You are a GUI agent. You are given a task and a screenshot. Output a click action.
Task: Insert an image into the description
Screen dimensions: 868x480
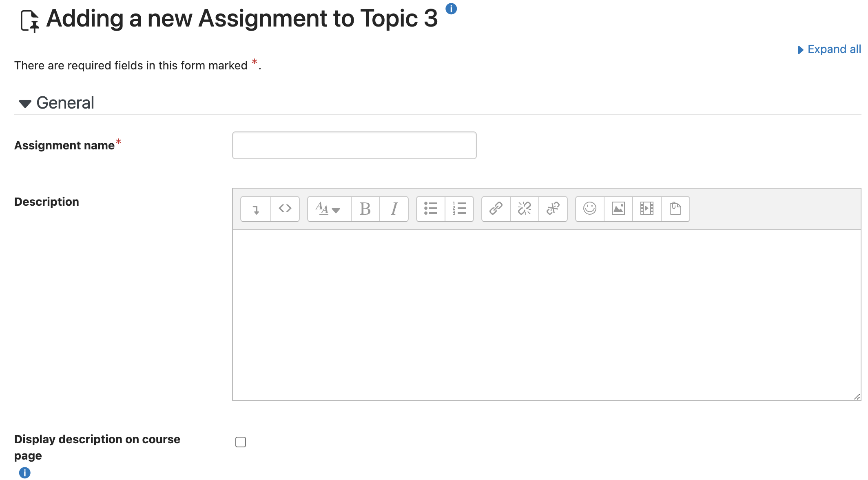click(618, 209)
